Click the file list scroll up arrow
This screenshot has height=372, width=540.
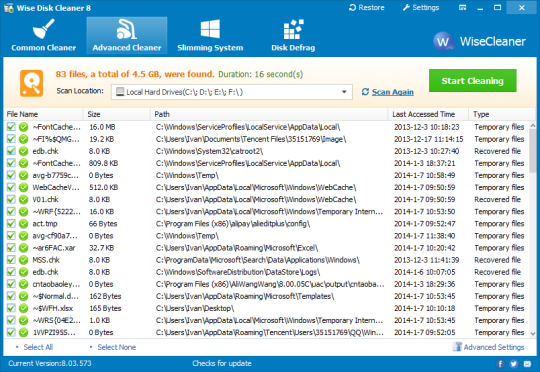(x=532, y=125)
